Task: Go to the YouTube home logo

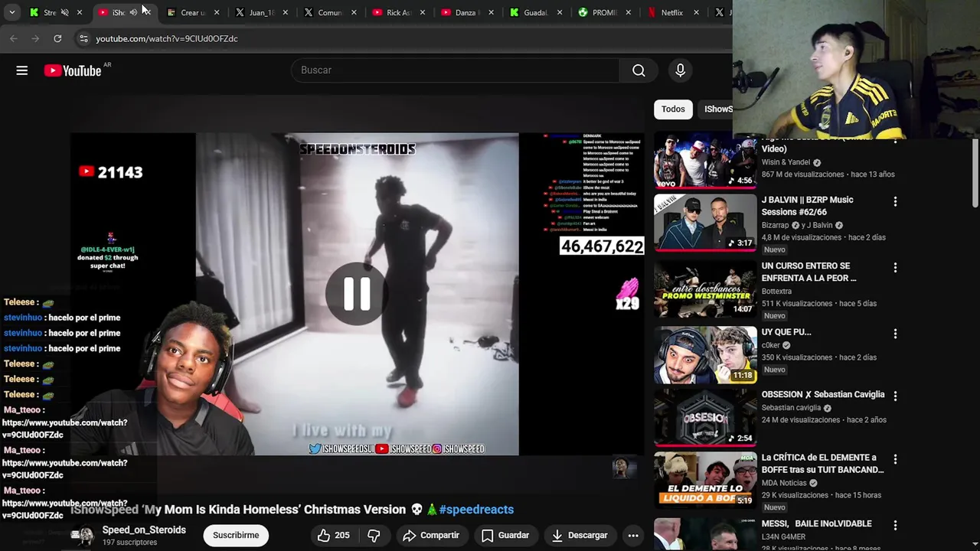Action: coord(73,70)
